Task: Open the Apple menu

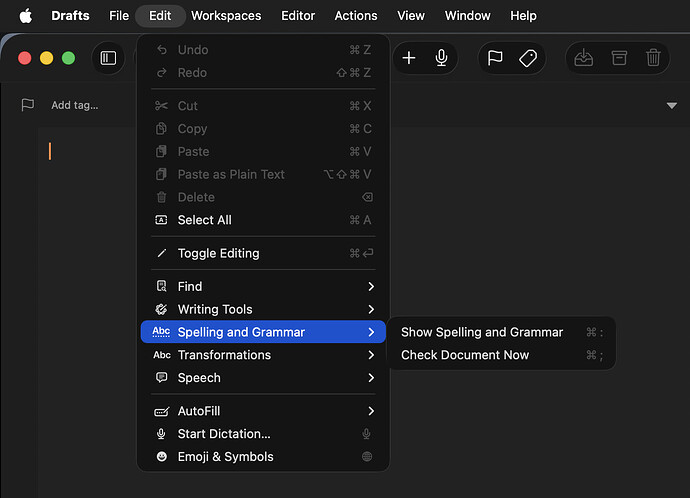Action: click(26, 16)
